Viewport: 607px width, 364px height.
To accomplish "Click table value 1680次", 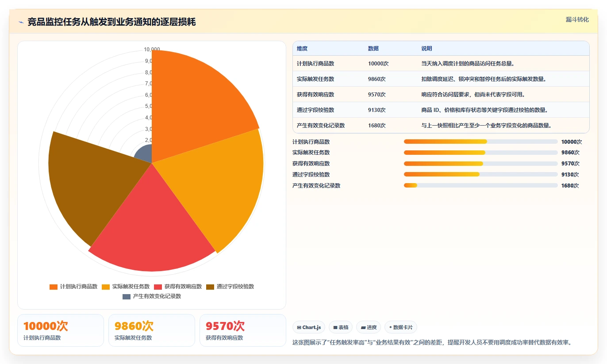I will click(377, 126).
